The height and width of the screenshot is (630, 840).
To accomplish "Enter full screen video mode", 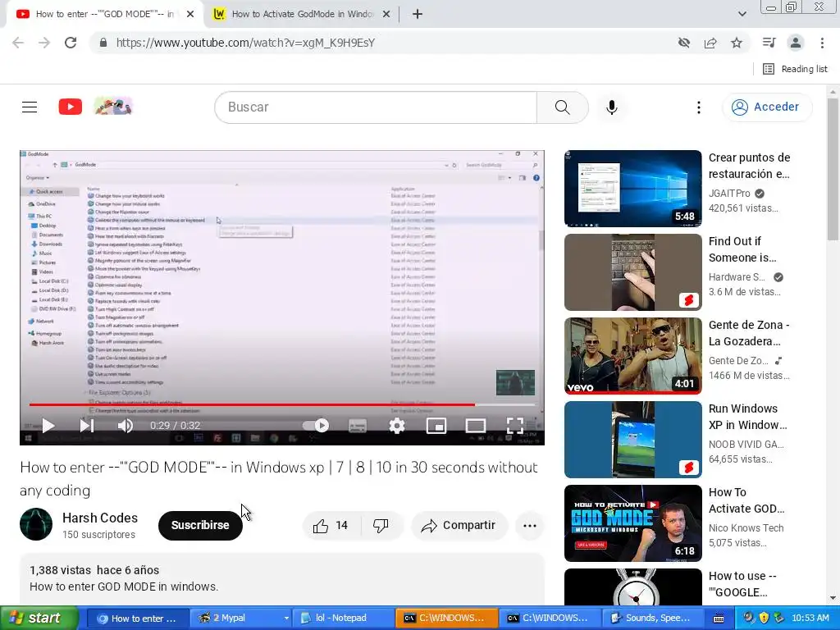I will (515, 426).
